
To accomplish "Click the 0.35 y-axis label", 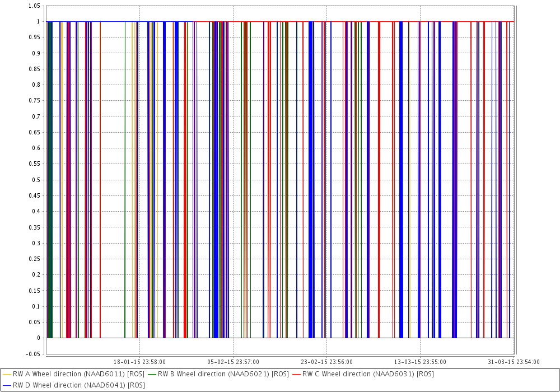I will click(34, 227).
